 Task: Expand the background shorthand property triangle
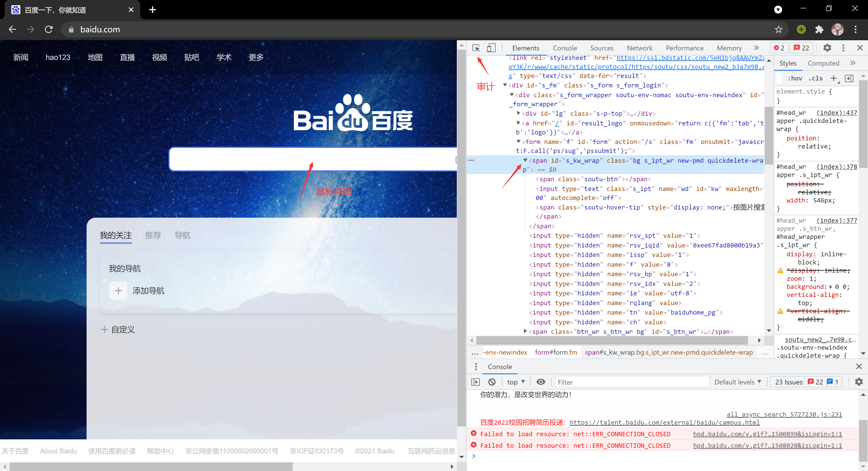(x=831, y=287)
